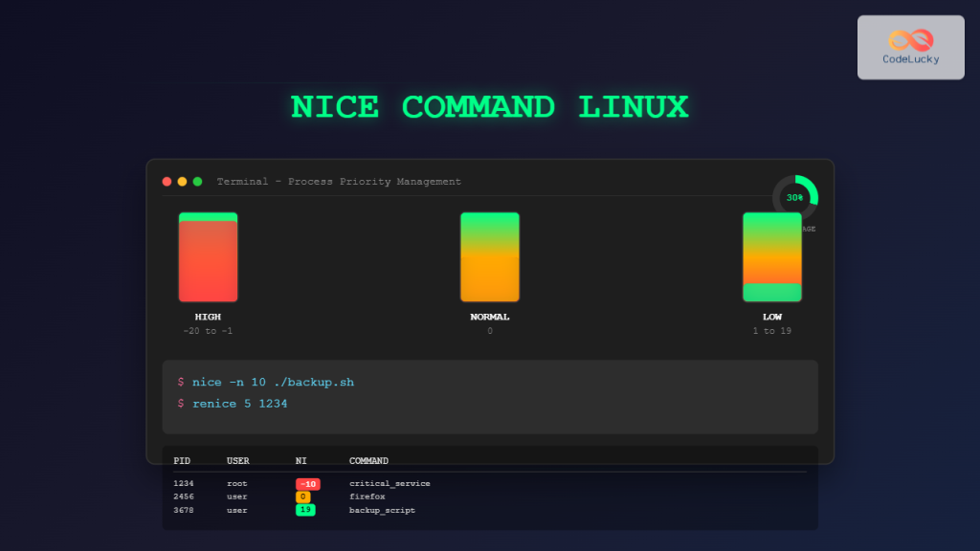The height and width of the screenshot is (551, 980).
Task: Click the orange 0 nice badge for firefox
Action: [x=304, y=496]
